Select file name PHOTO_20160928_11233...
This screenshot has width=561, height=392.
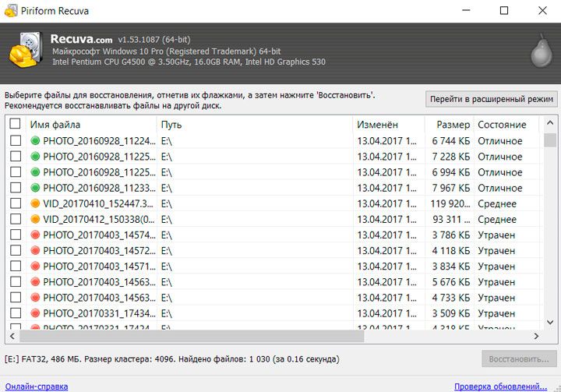[x=100, y=188]
